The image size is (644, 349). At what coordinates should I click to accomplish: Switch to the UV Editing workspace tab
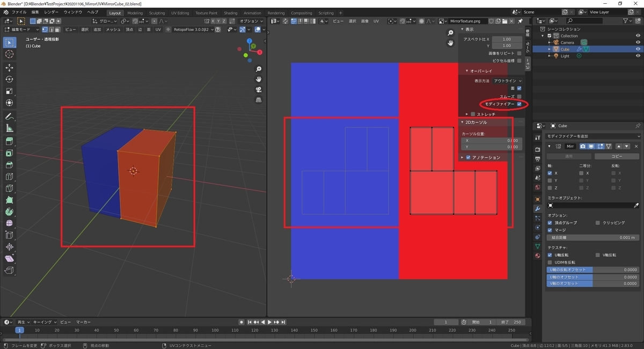pyautogui.click(x=180, y=13)
